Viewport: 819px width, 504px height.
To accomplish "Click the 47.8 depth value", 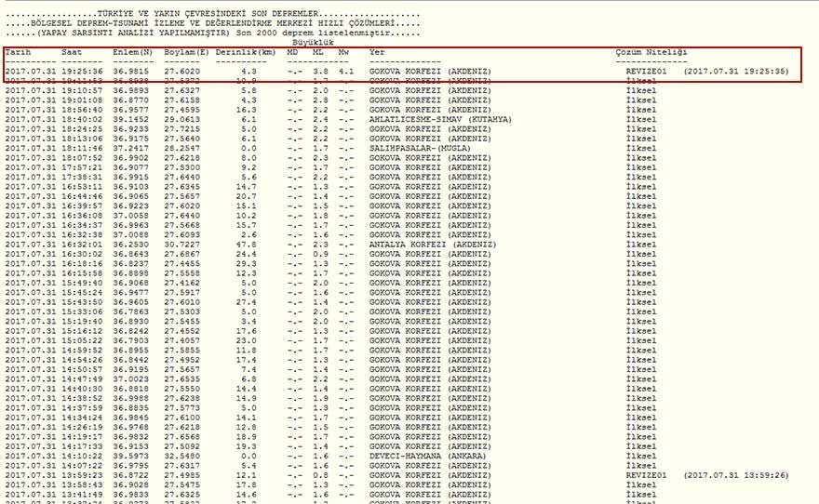I will 247,245.
